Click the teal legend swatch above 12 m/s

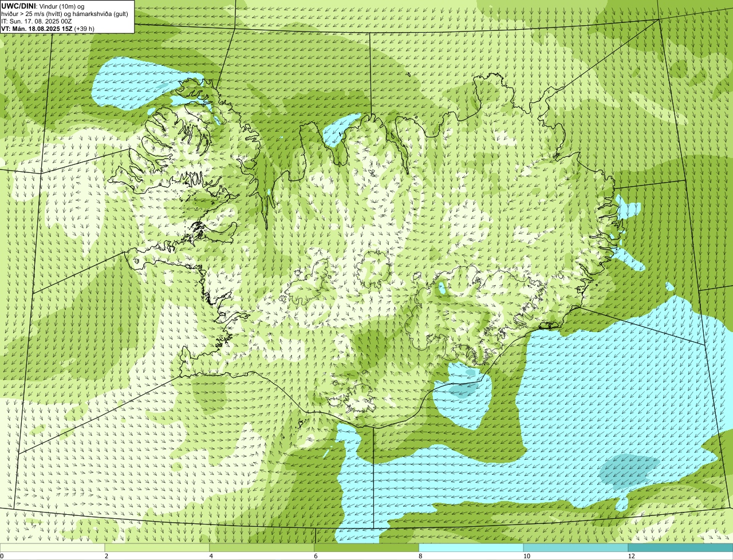(680, 548)
